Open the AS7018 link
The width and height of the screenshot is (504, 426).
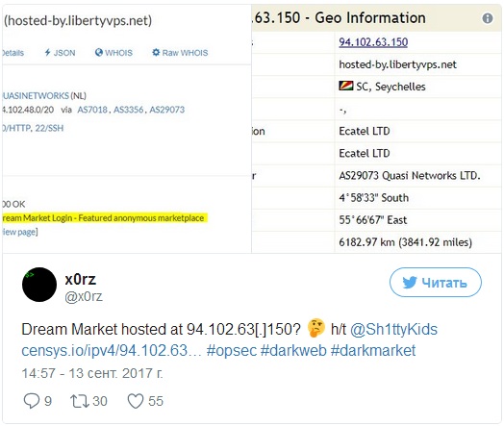(x=92, y=110)
